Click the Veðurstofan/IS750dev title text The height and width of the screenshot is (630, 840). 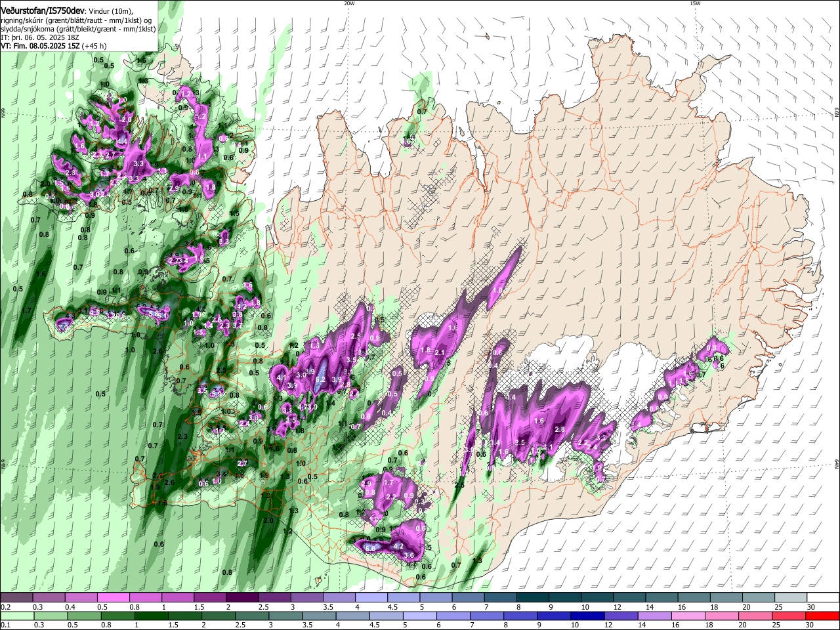click(x=43, y=10)
